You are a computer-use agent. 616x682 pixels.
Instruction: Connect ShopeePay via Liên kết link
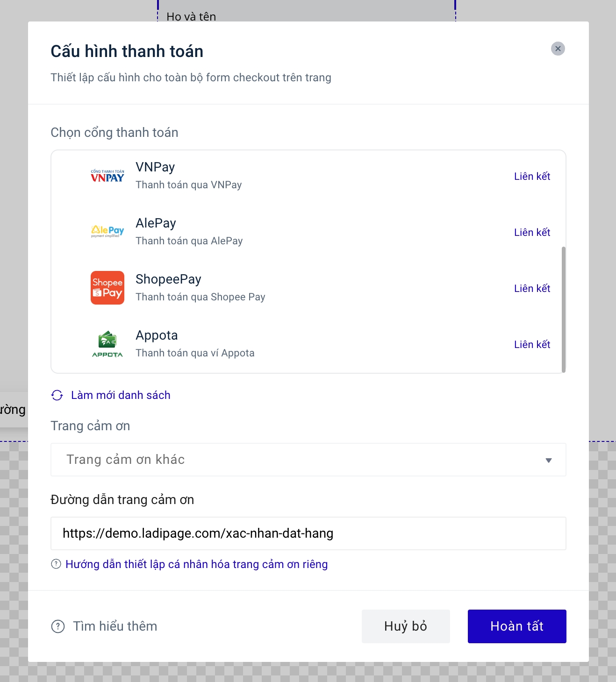532,288
